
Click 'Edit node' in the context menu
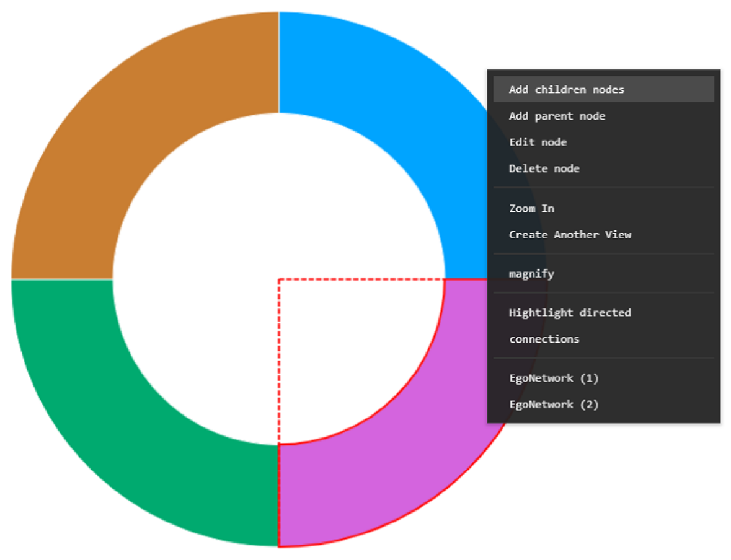tap(538, 142)
